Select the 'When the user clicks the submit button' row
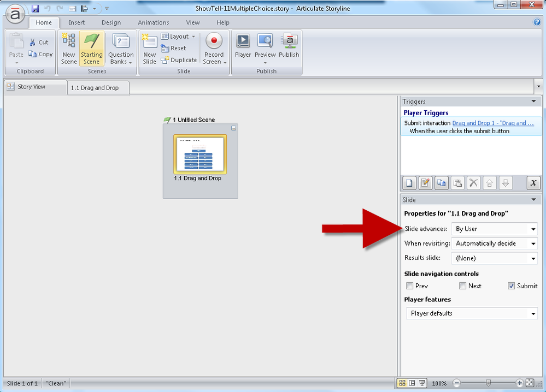 point(459,131)
